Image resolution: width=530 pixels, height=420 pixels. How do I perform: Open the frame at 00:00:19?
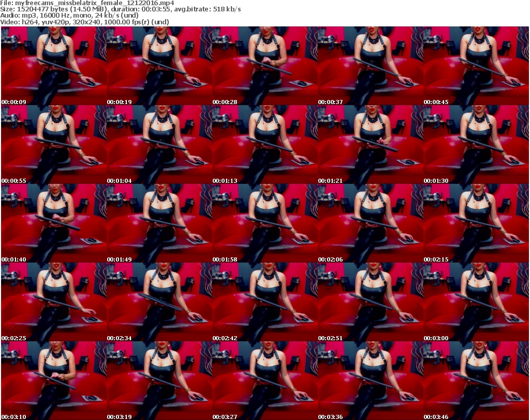(x=159, y=66)
